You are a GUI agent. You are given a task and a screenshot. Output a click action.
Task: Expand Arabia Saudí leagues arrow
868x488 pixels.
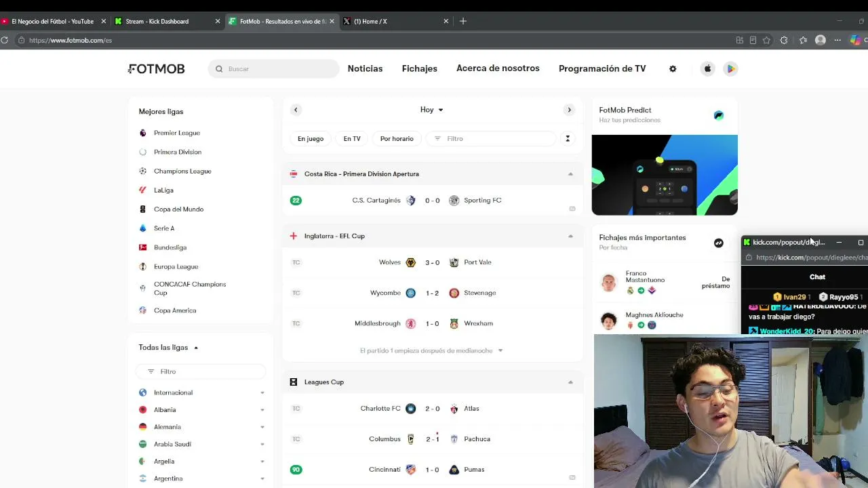click(262, 445)
